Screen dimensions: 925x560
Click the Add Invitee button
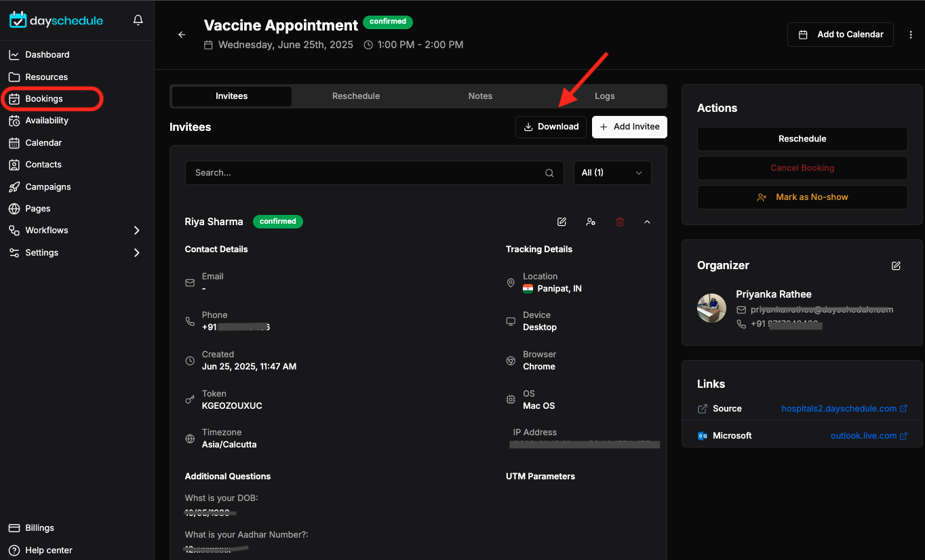click(x=629, y=127)
